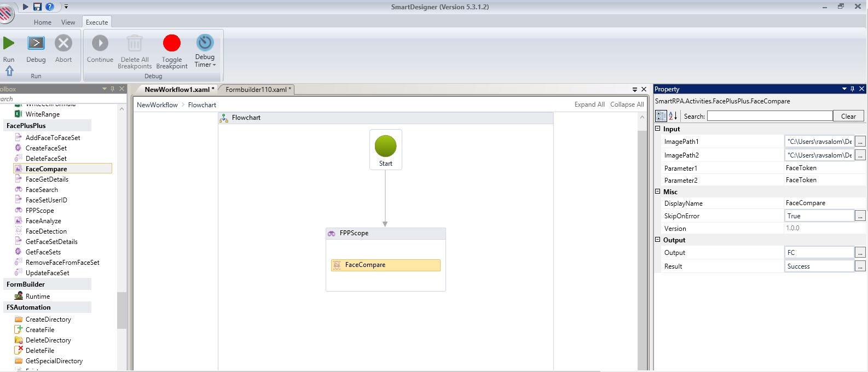Image resolution: width=868 pixels, height=372 pixels.
Task: Click the blue Help question icon
Action: click(50, 7)
